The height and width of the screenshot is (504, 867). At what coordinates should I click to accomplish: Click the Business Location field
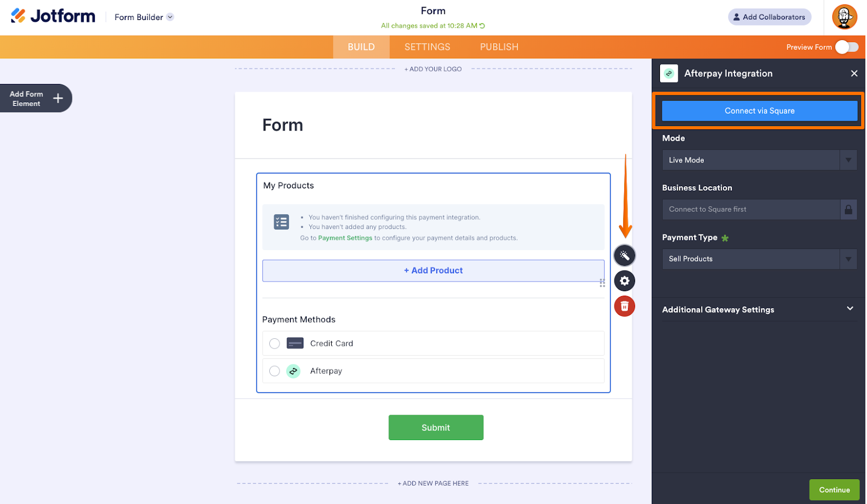point(760,210)
